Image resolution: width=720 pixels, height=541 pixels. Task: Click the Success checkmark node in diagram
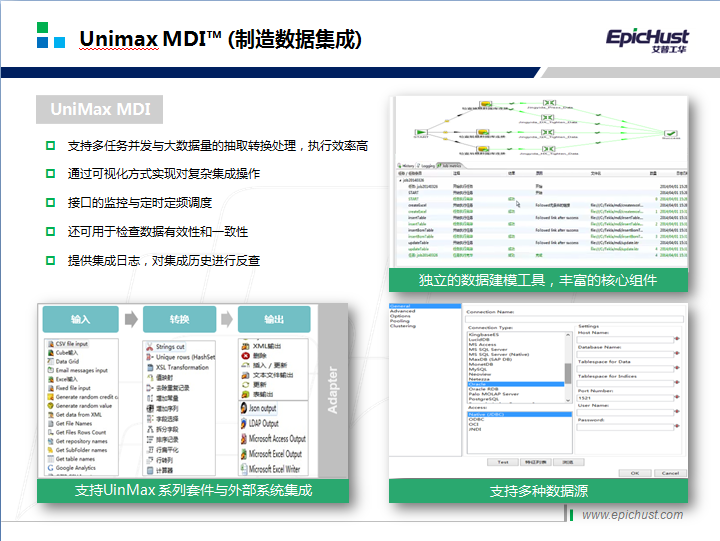(670, 133)
